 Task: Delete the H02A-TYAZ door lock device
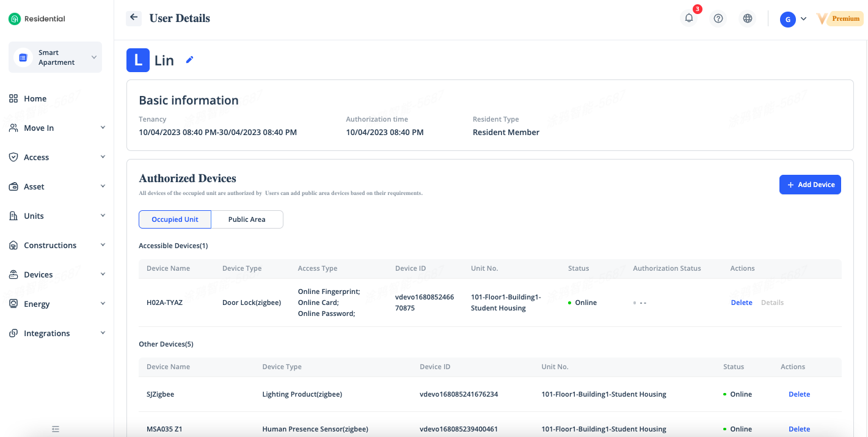coord(741,303)
